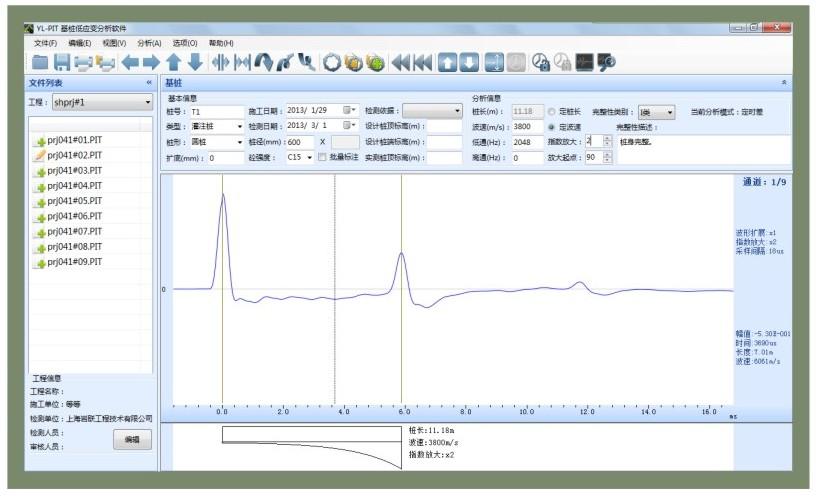The height and width of the screenshot is (496, 819).
Task: Click the save floppy disk icon
Action: pos(62,63)
